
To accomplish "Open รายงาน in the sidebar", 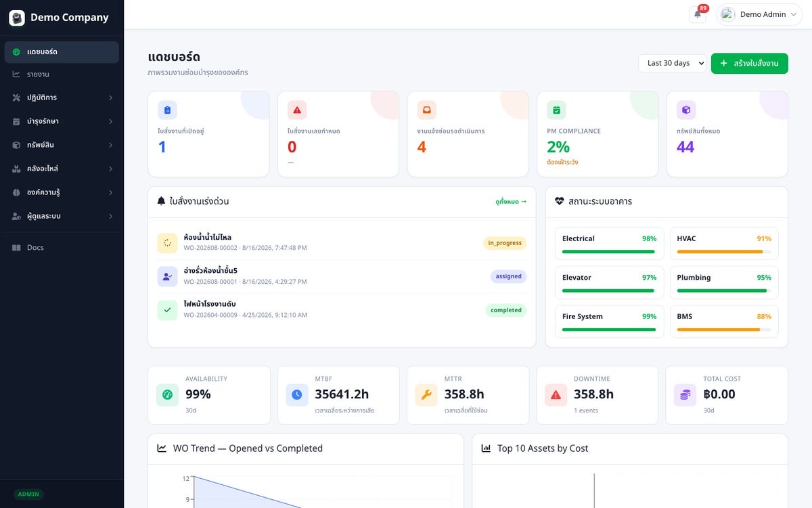I will tap(62, 74).
